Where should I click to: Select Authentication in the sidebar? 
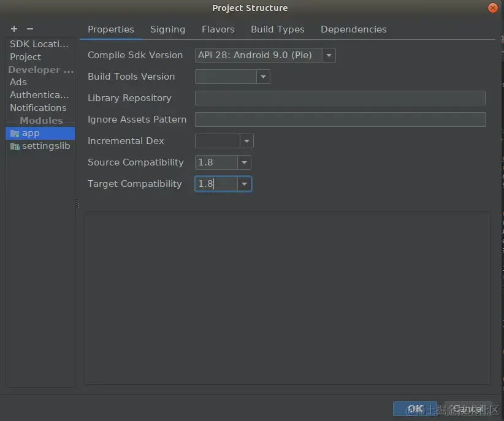pos(39,95)
